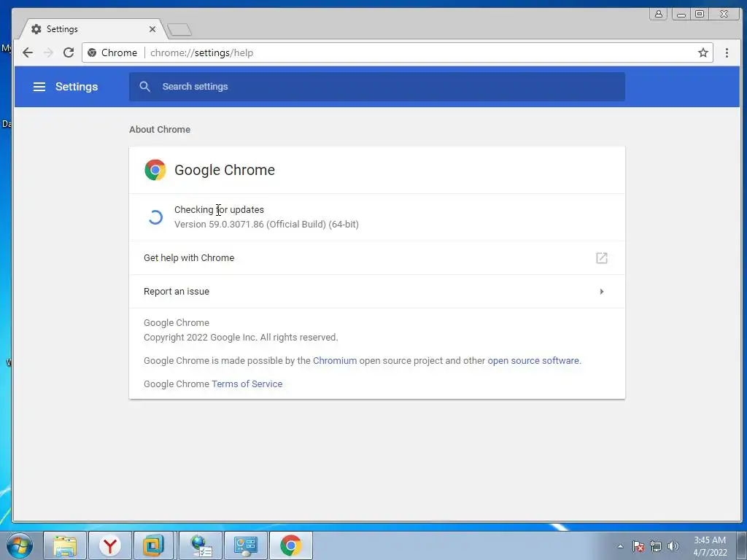Open the Control Panel taskbar icon
The height and width of the screenshot is (560, 747).
coord(246,545)
